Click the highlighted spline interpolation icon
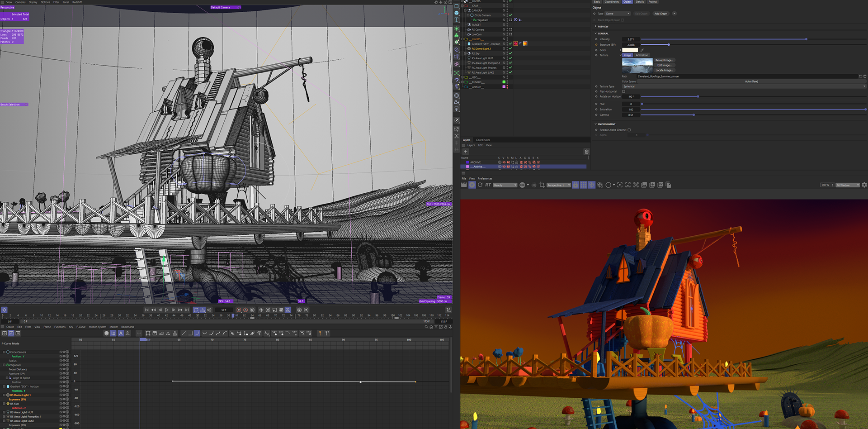Image resolution: width=868 pixels, height=429 pixels. point(197,334)
